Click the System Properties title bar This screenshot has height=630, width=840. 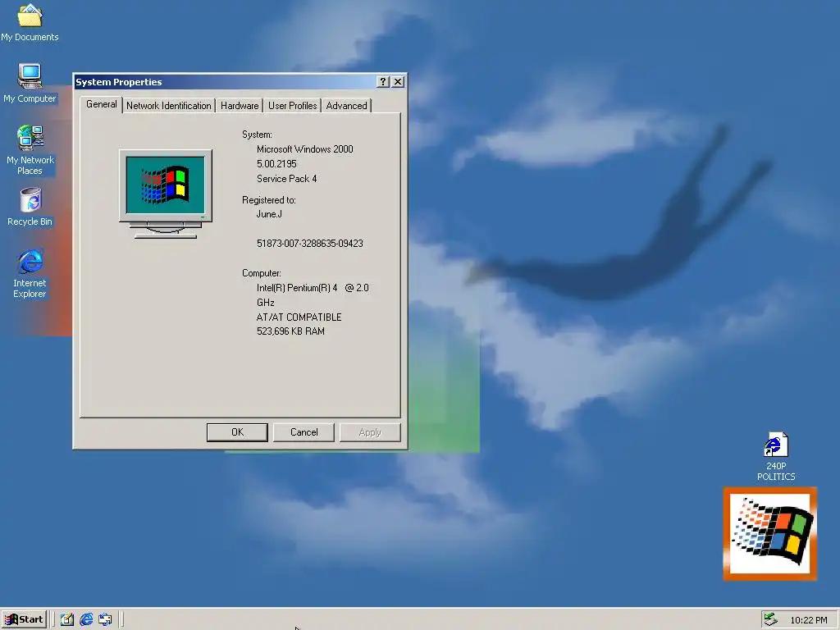click(x=225, y=81)
